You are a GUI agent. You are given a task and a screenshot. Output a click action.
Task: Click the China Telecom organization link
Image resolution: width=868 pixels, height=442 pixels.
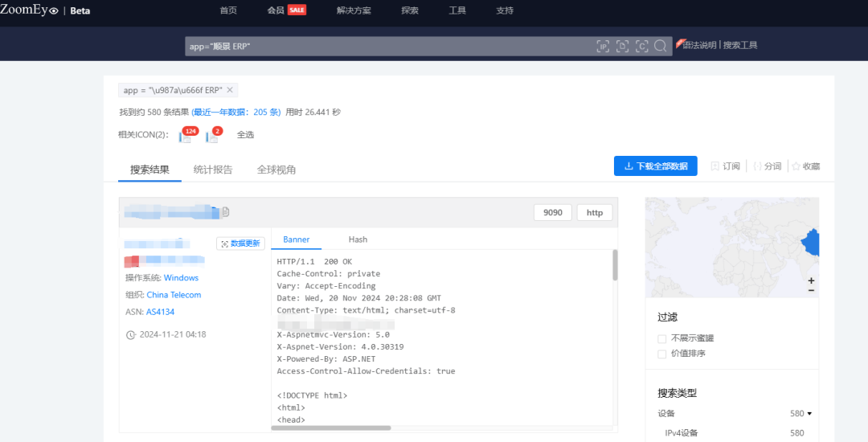pos(174,295)
